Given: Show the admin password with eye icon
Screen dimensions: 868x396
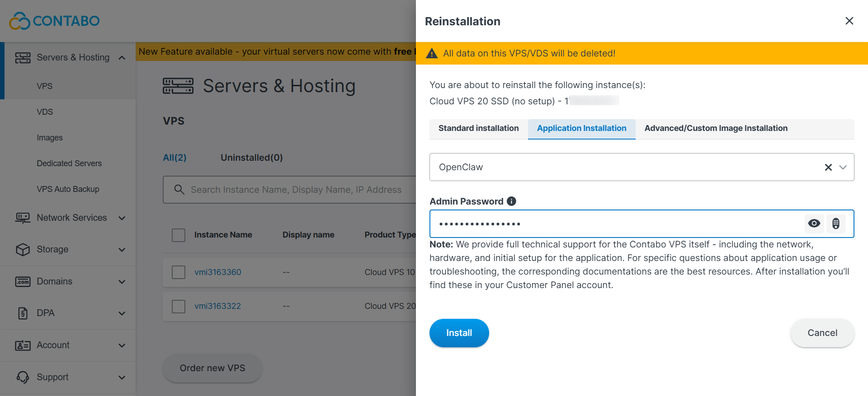Looking at the screenshot, I should click(814, 224).
